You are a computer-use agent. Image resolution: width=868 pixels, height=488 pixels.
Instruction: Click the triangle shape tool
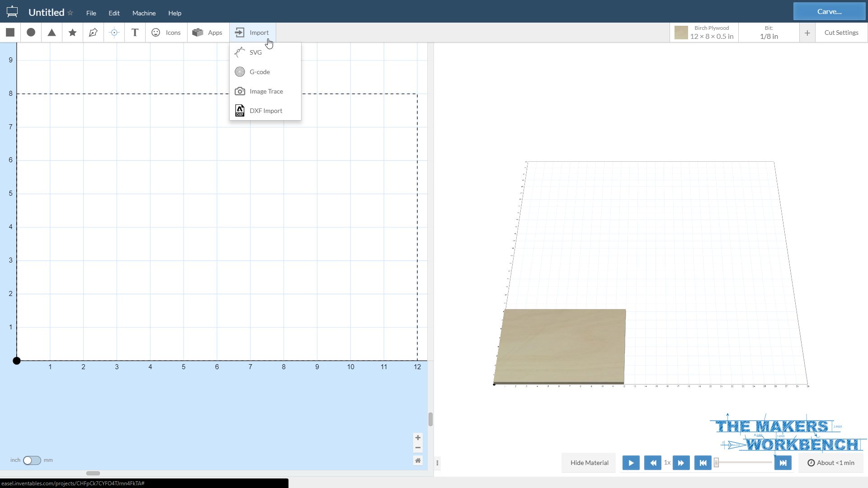(x=51, y=32)
